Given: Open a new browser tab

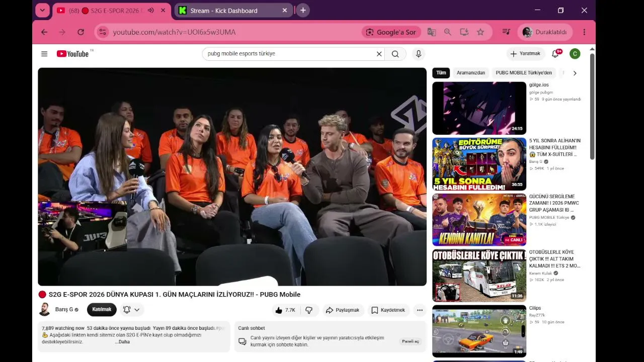Looking at the screenshot, I should coord(303,11).
